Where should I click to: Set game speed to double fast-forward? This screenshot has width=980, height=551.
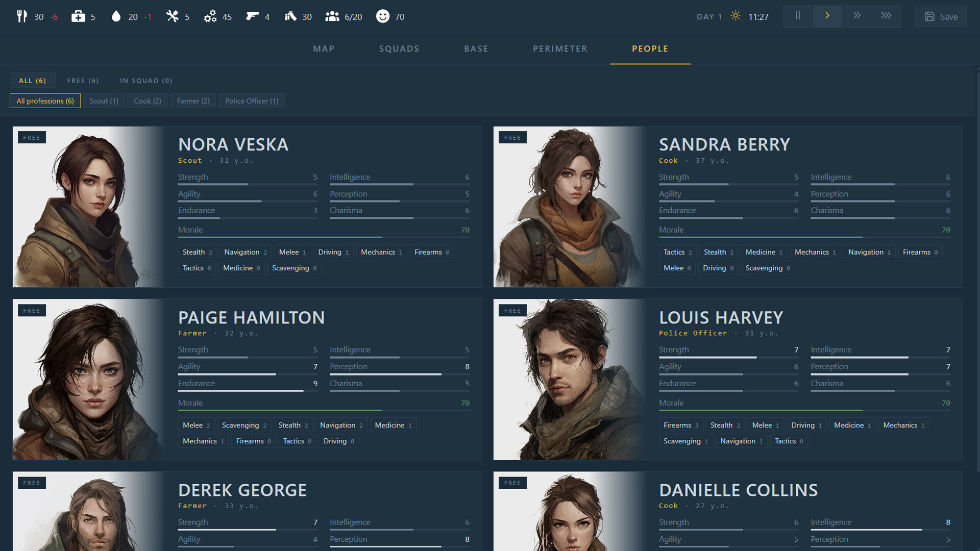click(857, 16)
